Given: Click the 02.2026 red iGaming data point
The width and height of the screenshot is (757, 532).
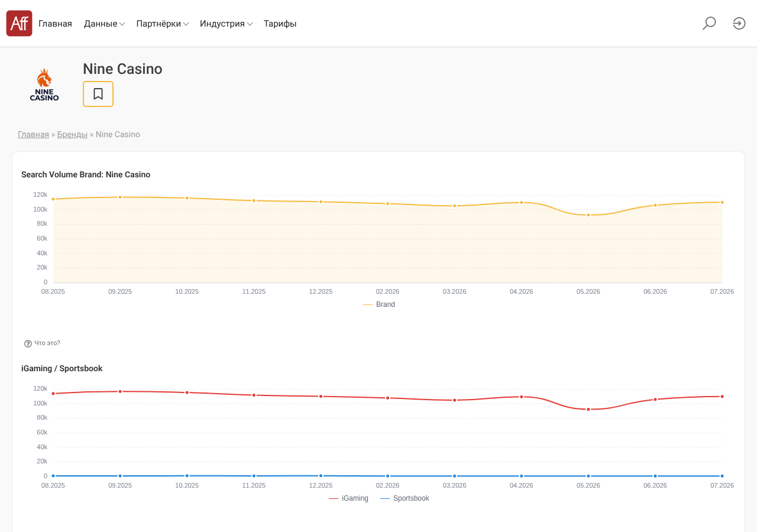Looking at the screenshot, I should (388, 398).
